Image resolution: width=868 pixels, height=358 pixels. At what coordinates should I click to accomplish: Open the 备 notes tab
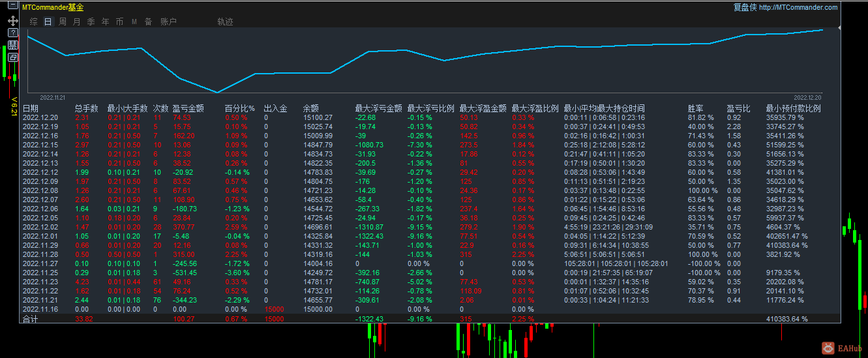coord(148,22)
